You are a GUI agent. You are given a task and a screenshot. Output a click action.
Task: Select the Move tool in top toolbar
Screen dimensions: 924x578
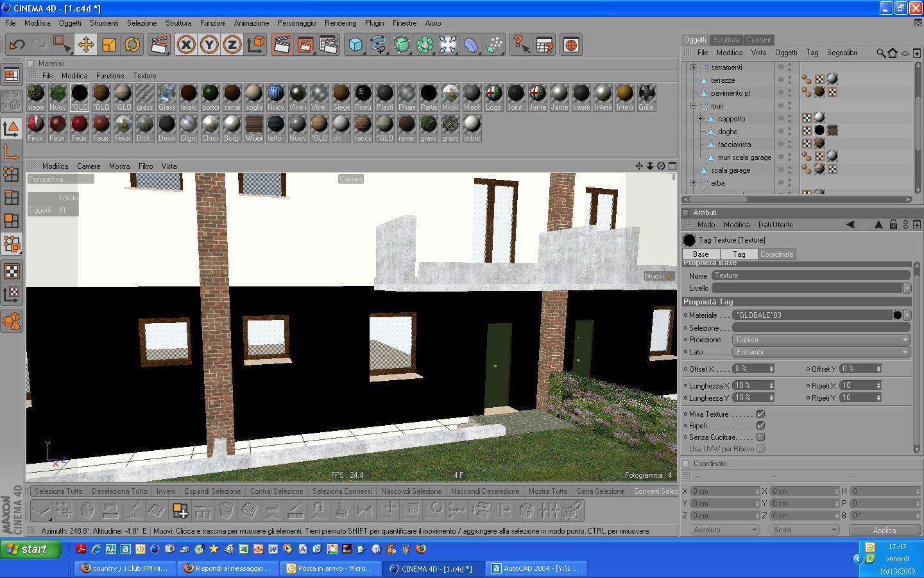[85, 44]
